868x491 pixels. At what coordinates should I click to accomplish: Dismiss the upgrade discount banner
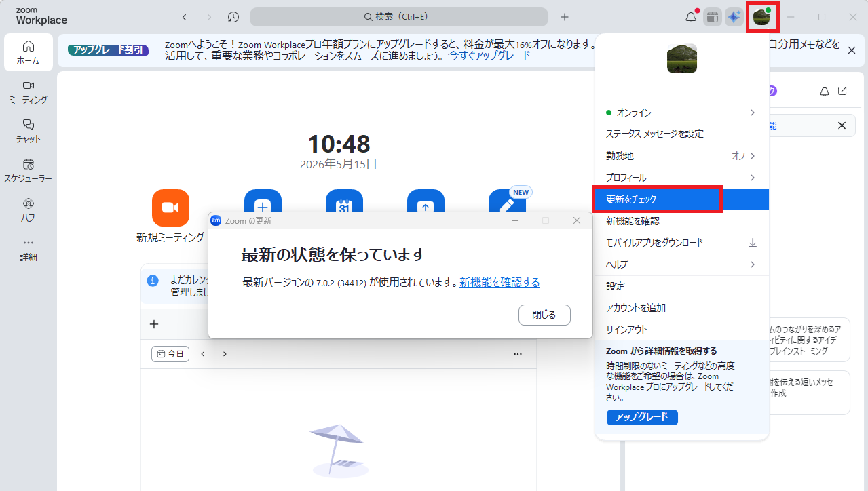coord(852,50)
